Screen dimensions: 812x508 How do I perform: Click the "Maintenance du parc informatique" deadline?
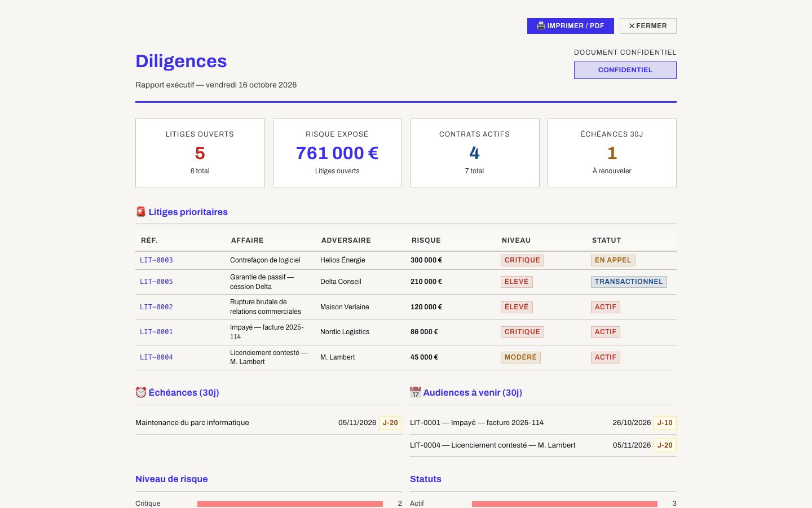click(x=192, y=423)
